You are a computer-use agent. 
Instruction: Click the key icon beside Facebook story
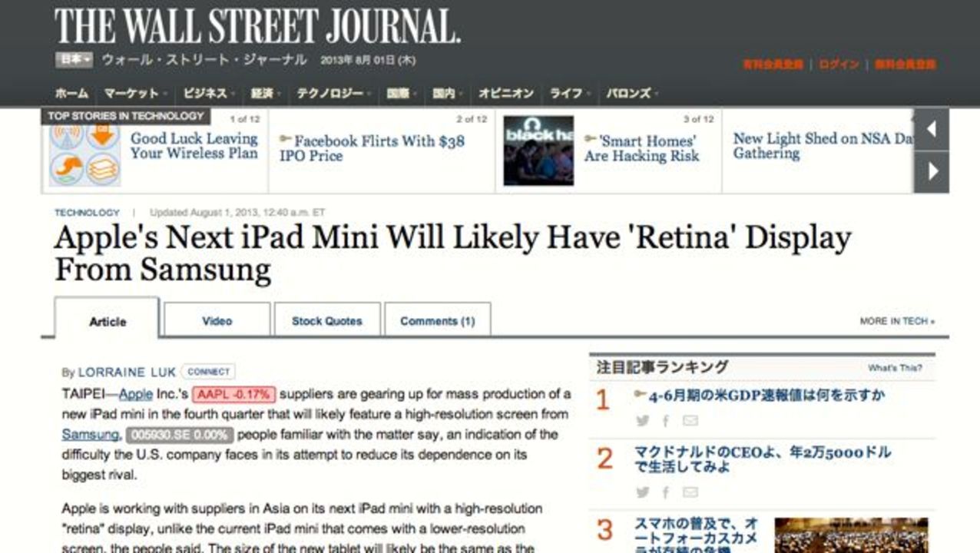coord(286,139)
